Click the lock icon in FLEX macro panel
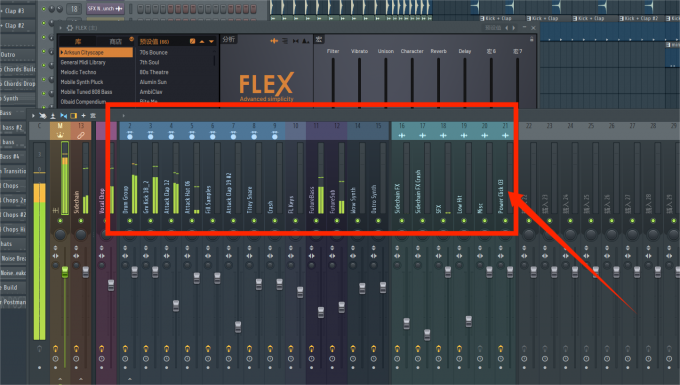Image resolution: width=680 pixels, height=385 pixels. coord(531,39)
